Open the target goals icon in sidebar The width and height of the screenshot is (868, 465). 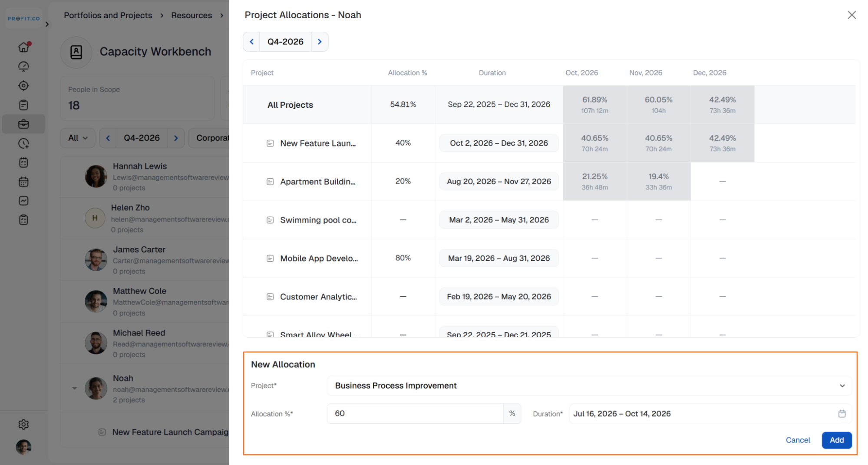click(23, 86)
